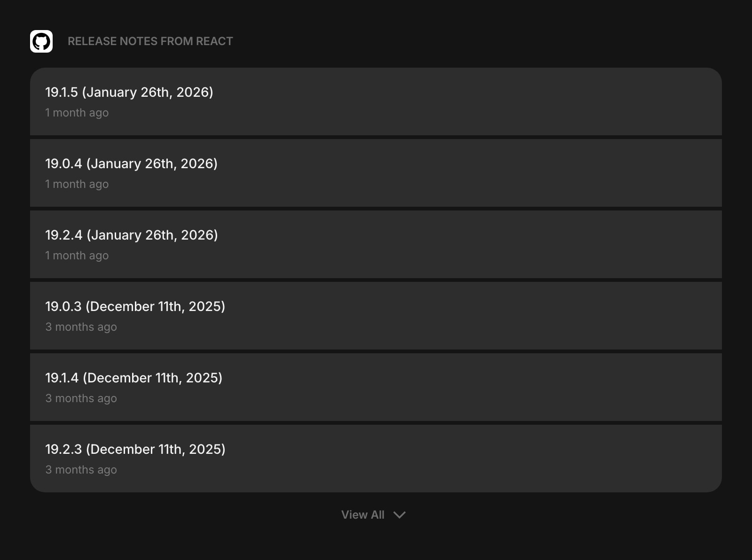This screenshot has width=752, height=560.
Task: Click '1 month ago' under 19.1.5
Action: pos(77,113)
